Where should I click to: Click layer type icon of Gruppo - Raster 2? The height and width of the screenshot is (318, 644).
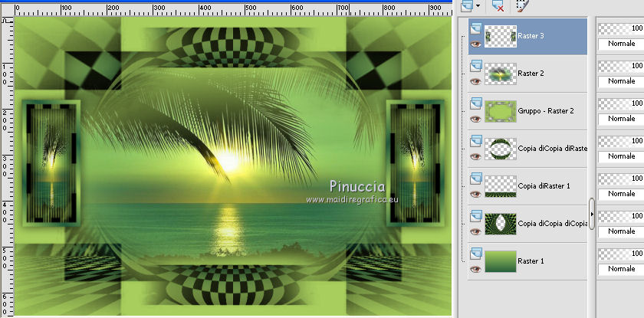point(476,103)
